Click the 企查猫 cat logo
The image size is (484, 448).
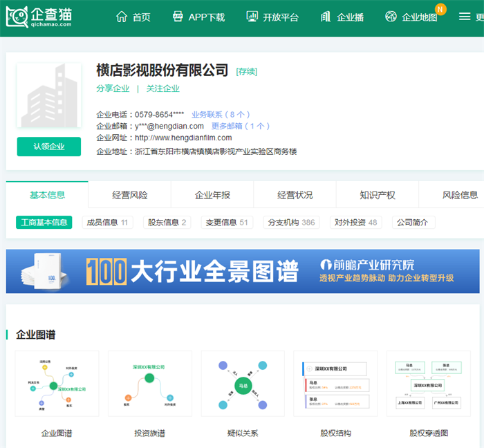point(18,17)
